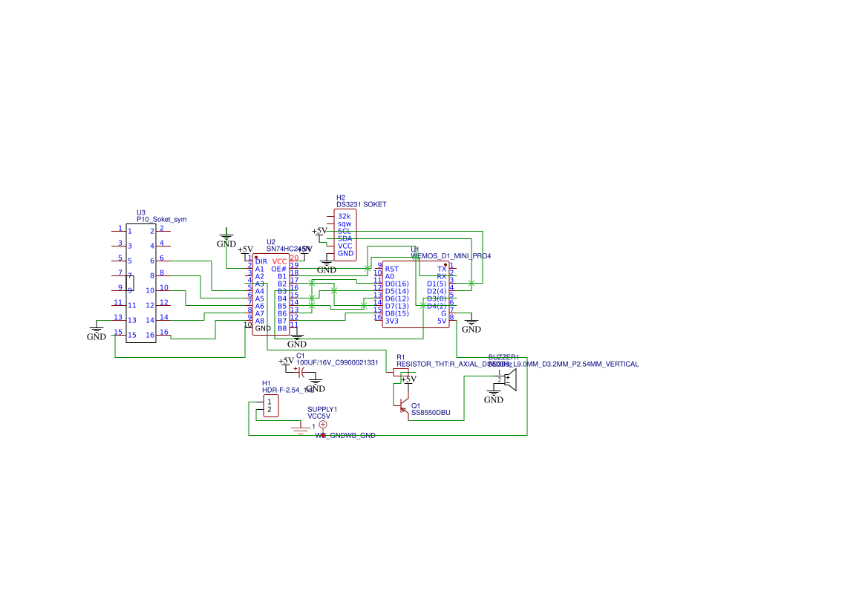Screen dimensions: 868x614
Task: Select the Q1 designator text
Action: point(416,406)
